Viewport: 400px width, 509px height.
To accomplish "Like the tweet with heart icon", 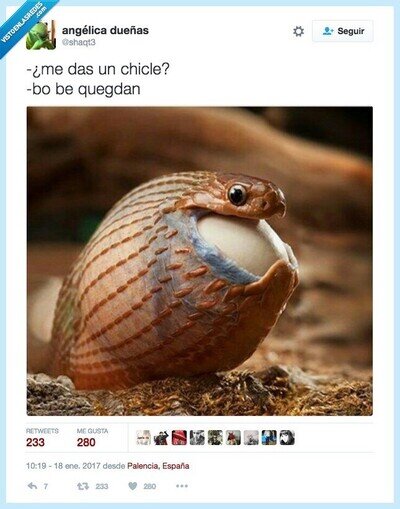I will (133, 486).
